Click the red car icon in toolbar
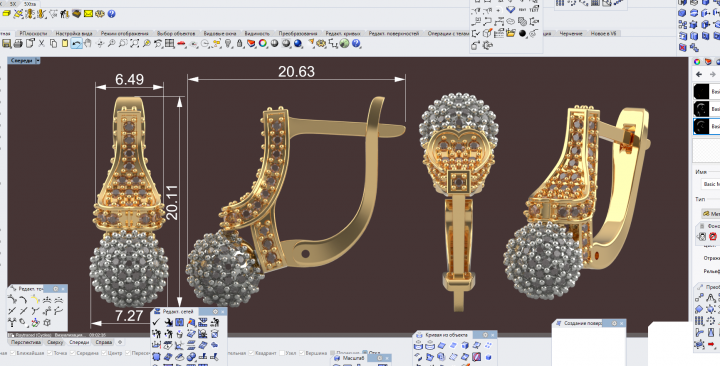 coord(181,44)
